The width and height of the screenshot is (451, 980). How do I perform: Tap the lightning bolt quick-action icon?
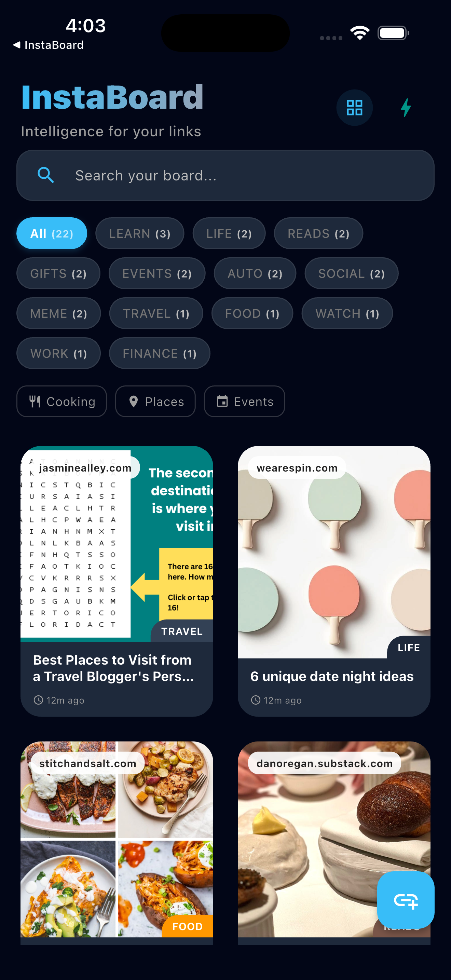tap(405, 108)
